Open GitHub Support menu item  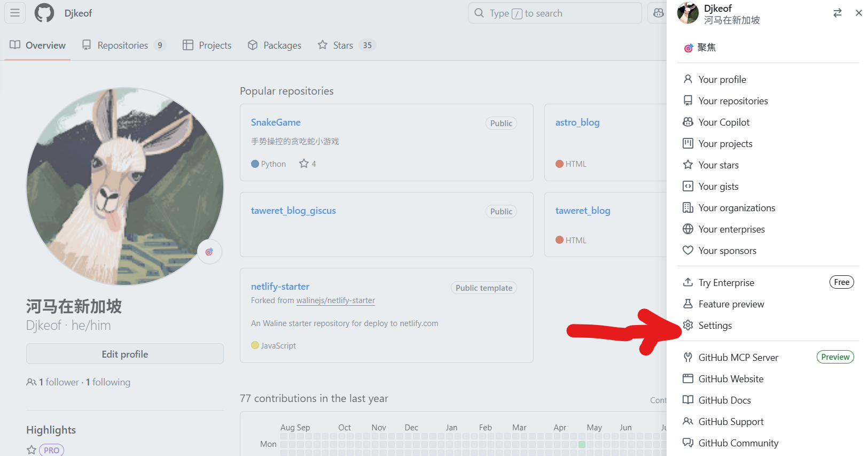point(768,421)
